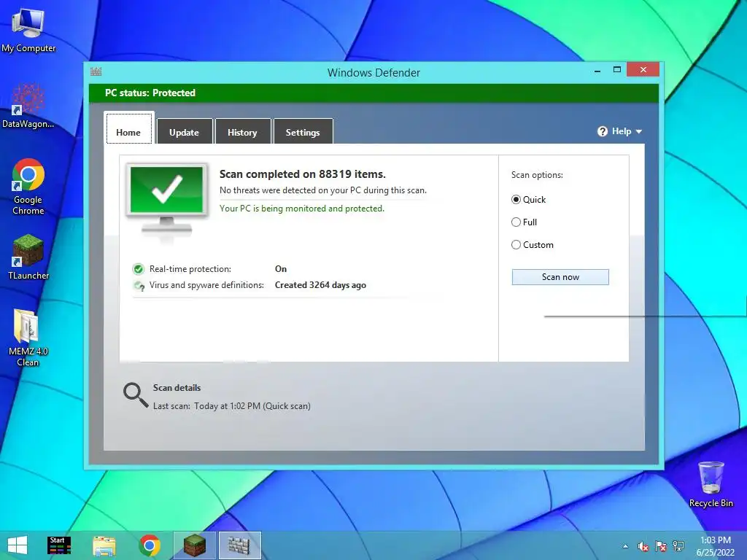Screen dimensions: 747x560
Task: Launch Google Chrome from the desktop
Action: [28, 187]
